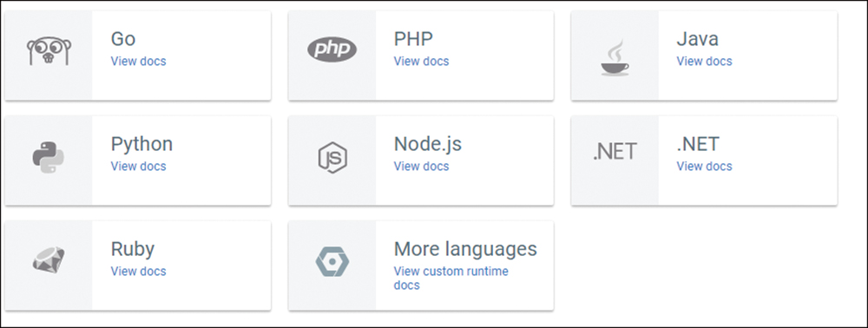Open View docs link under Go

click(x=138, y=62)
